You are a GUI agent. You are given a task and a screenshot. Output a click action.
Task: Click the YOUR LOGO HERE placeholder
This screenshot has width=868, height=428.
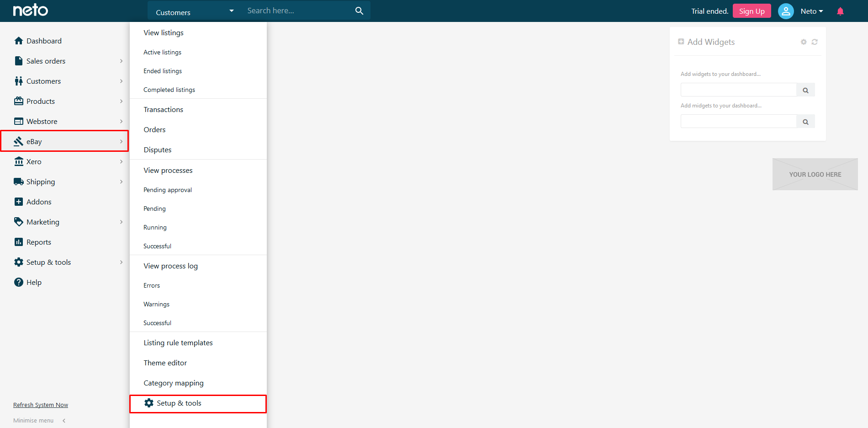click(815, 174)
